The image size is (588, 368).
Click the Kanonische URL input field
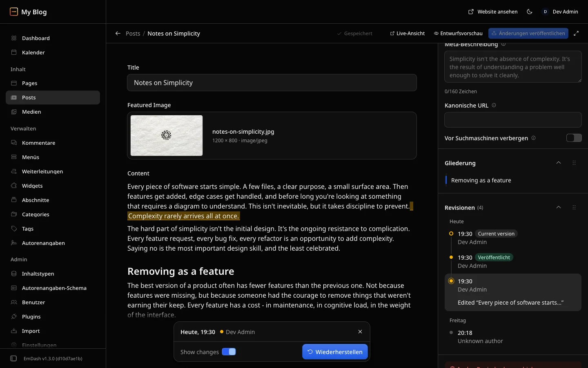pyautogui.click(x=513, y=120)
